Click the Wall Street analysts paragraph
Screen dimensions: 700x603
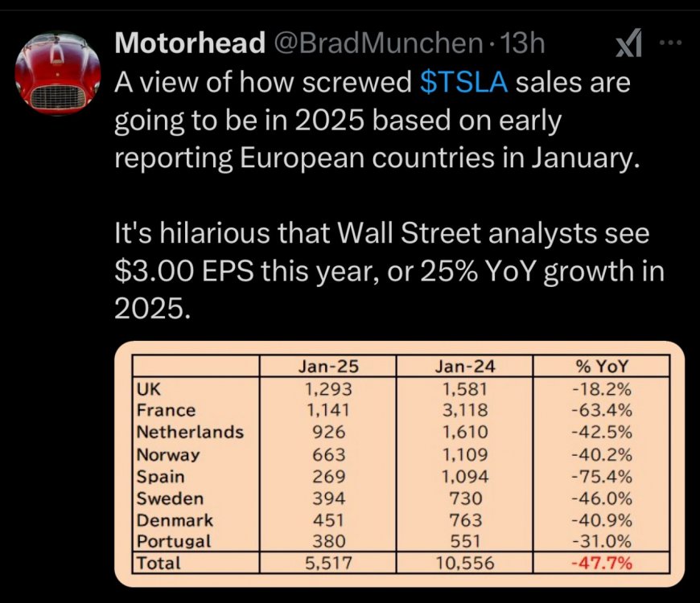pyautogui.click(x=390, y=271)
